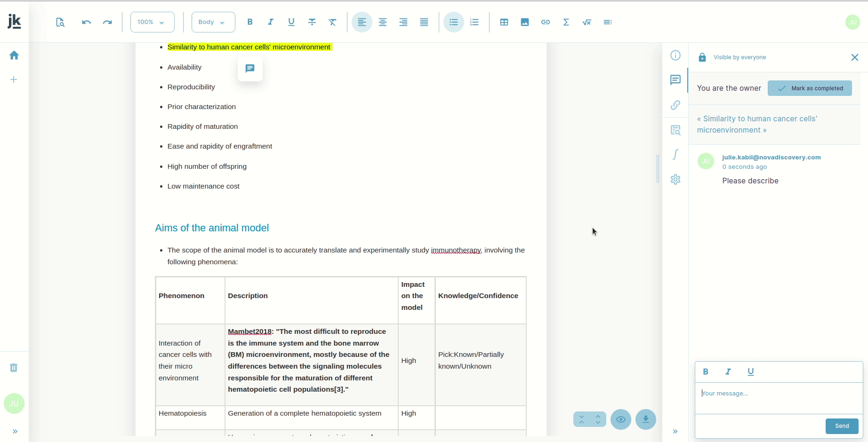
Task: Open the comment bubble beside Availability
Action: point(250,69)
